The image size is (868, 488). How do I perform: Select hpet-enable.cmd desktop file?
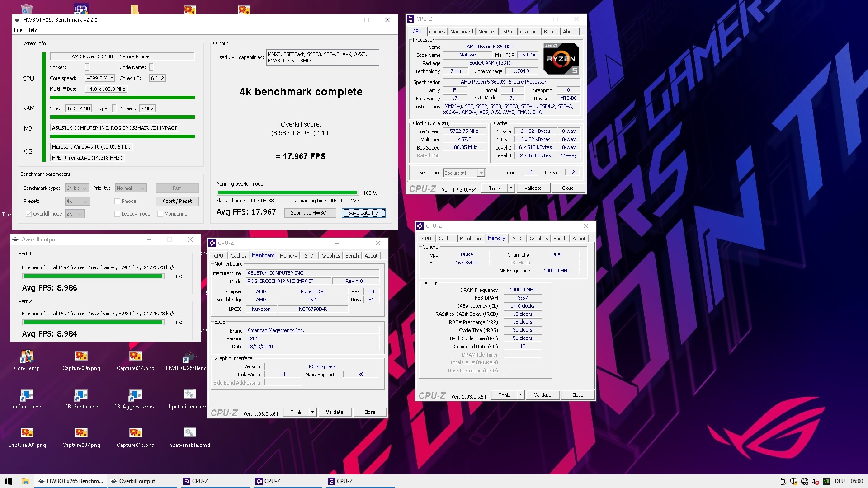coord(189,437)
